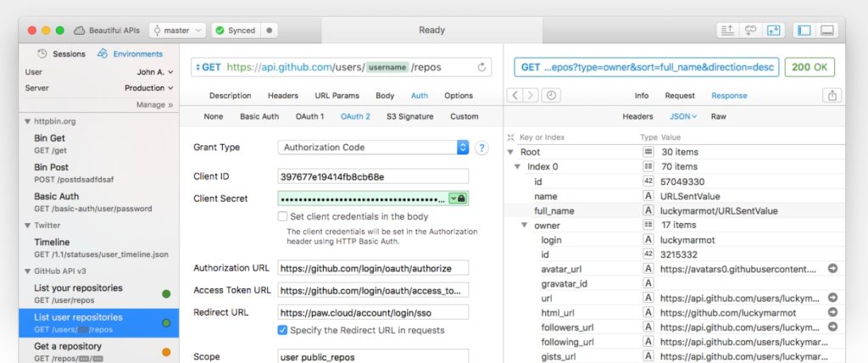Enable Set client credentials in the body
Screen dimensions: 868x363
[282, 216]
